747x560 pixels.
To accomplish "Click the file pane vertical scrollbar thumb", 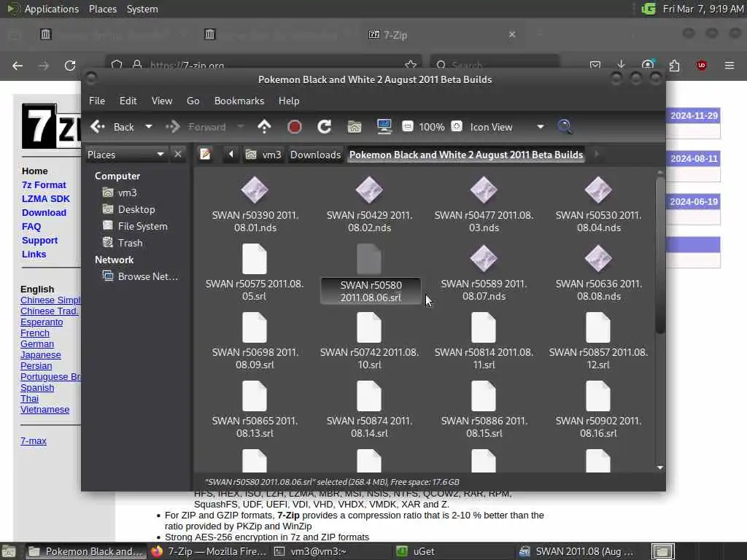I will pyautogui.click(x=659, y=254).
